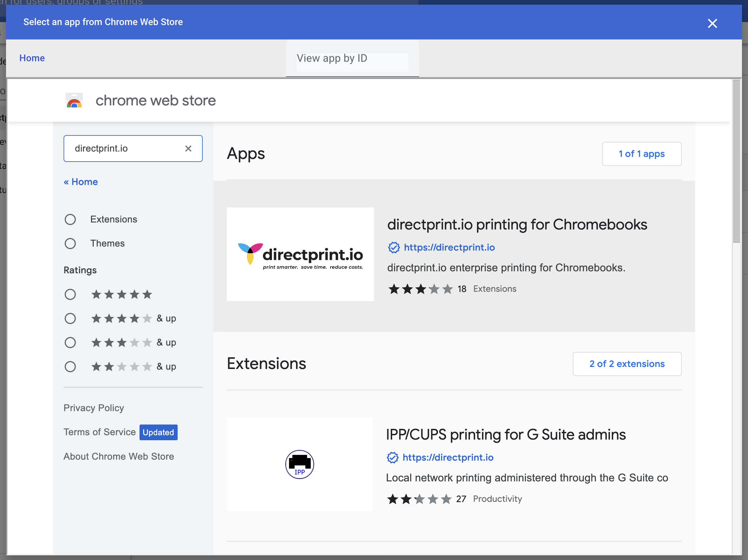Click directprint.io enterprise printing description text

[x=506, y=268]
